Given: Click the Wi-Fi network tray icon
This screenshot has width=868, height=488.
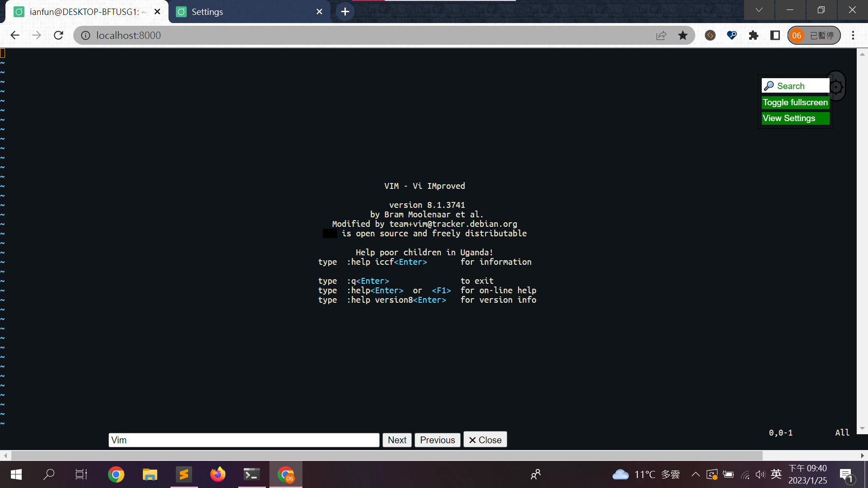Looking at the screenshot, I should pos(745,474).
